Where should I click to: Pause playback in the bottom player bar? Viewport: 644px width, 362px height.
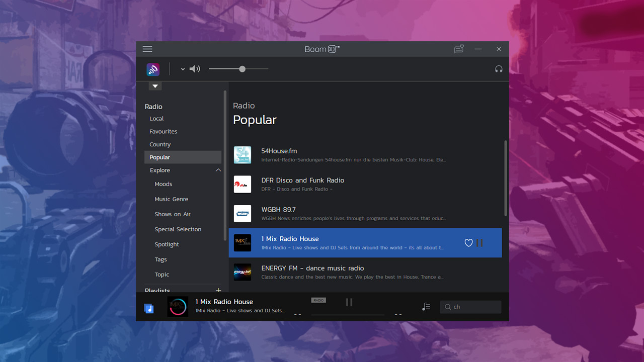tap(349, 302)
